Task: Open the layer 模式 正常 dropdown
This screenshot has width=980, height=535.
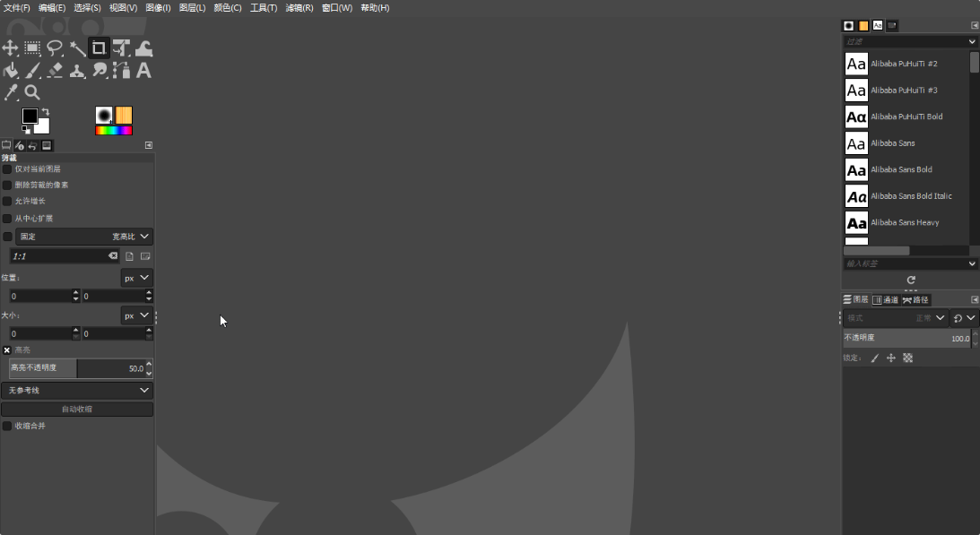Action: 895,318
